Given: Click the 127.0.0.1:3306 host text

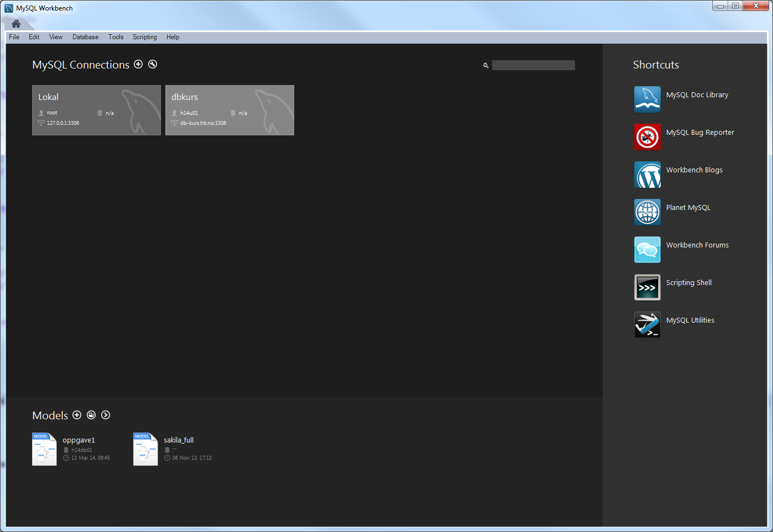Looking at the screenshot, I should pyautogui.click(x=63, y=123).
